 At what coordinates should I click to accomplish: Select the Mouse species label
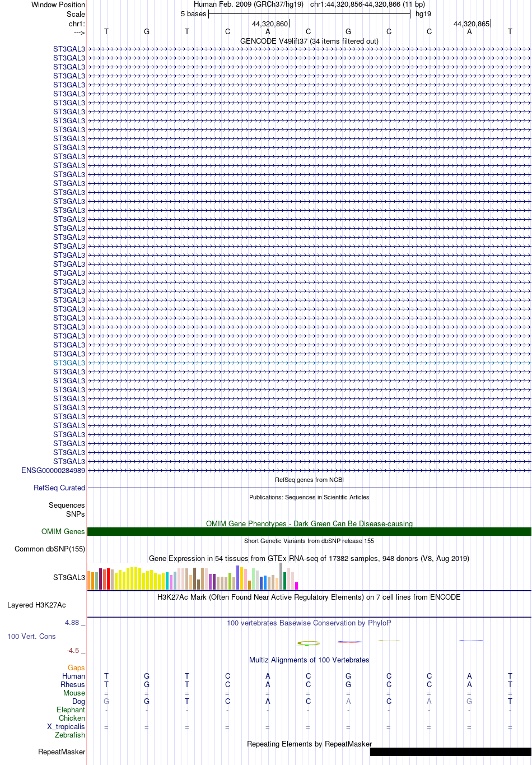pos(74,693)
